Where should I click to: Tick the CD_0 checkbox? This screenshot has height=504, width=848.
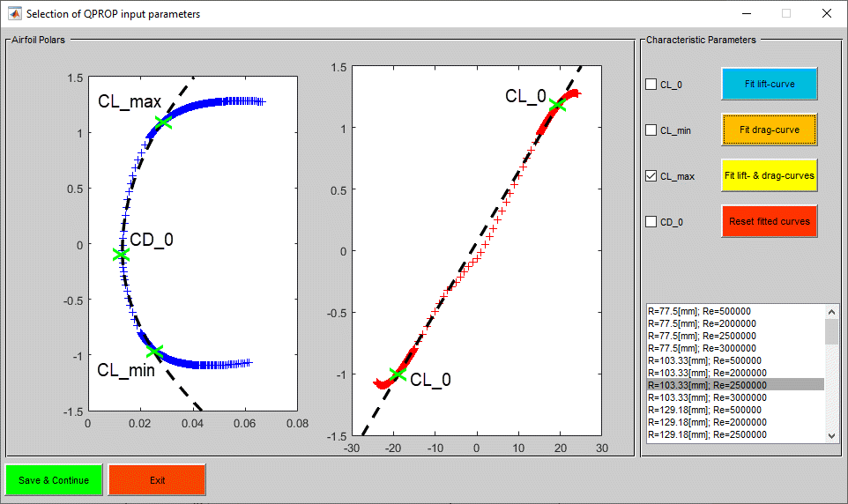pyautogui.click(x=651, y=222)
